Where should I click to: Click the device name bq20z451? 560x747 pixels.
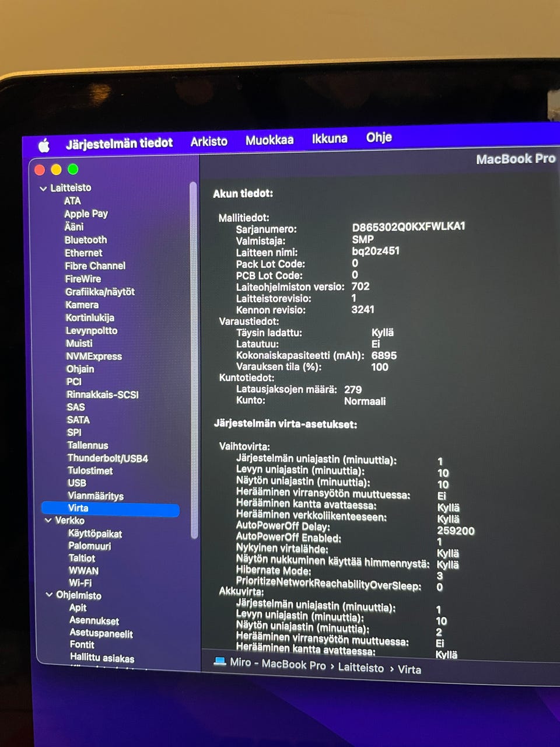tap(376, 251)
